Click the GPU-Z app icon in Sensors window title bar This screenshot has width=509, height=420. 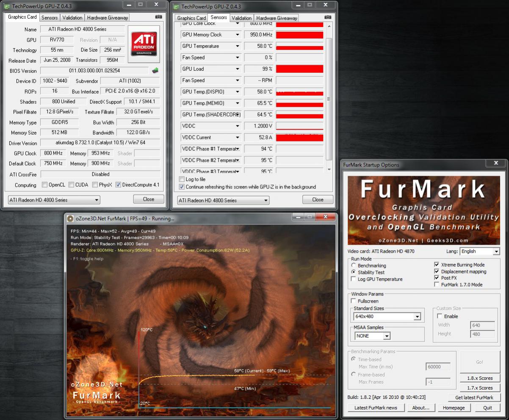pos(176,6)
